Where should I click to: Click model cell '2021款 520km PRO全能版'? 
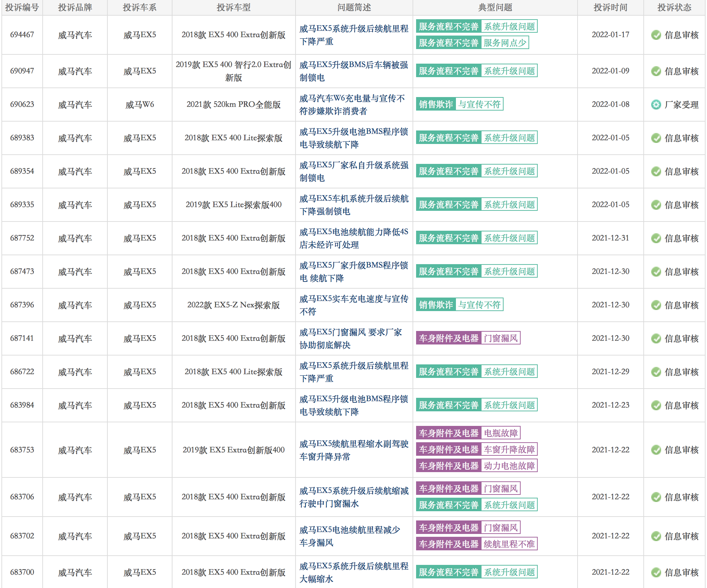[x=234, y=105]
